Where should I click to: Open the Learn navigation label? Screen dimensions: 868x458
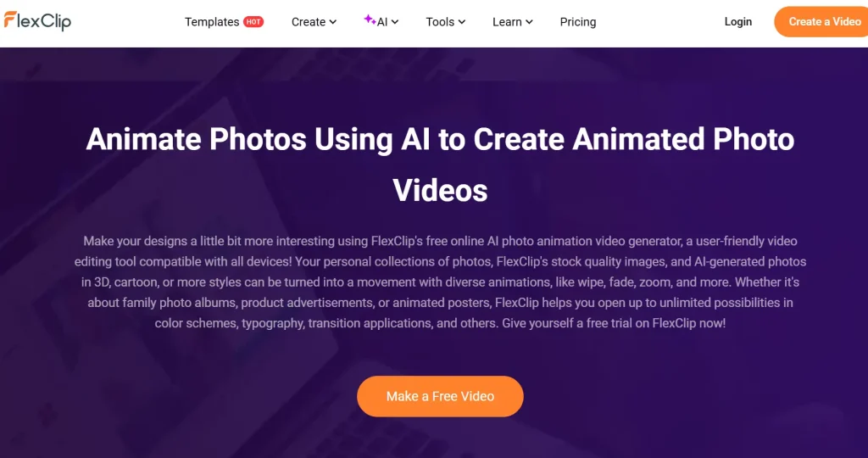click(x=507, y=22)
